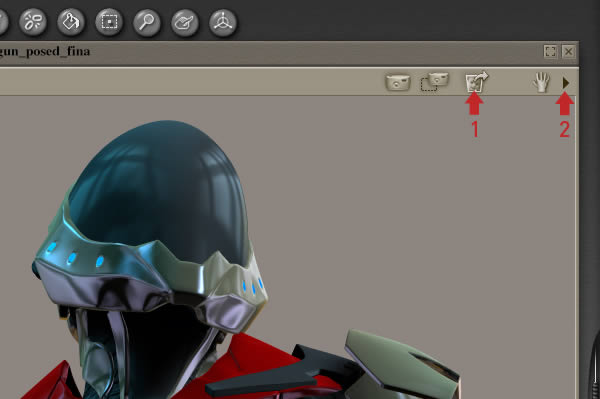600x399 pixels.
Task: Click the gun_posed_fina window title text
Action: tap(45, 51)
